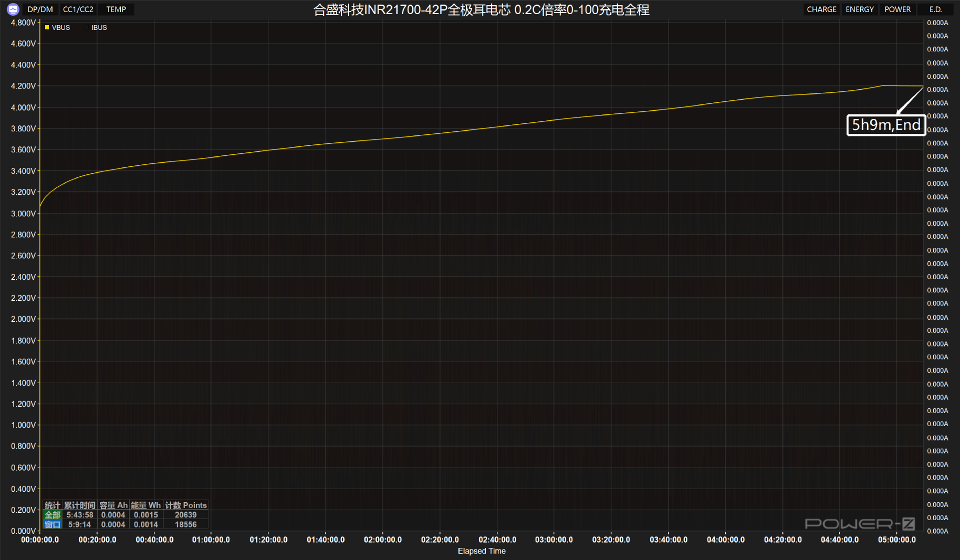Toggle the DP/DM curve display
Screen dimensions: 960x560
tap(40, 9)
